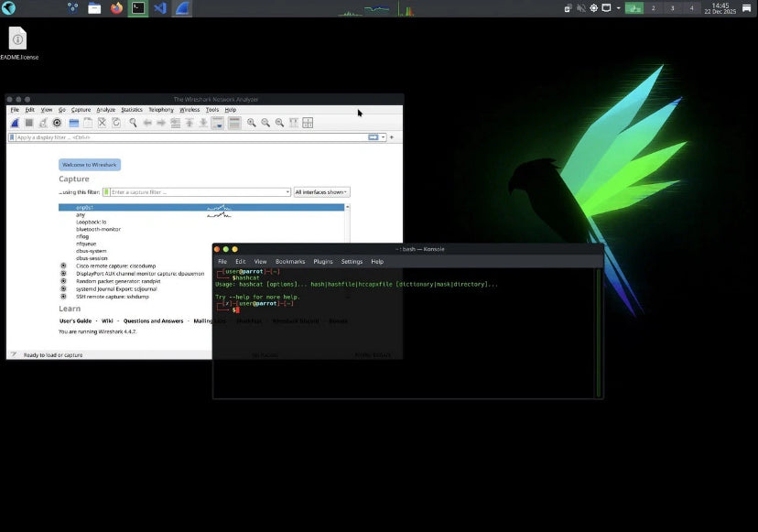Toggle packet colorization icon in Wireshark toolbar
Image resolution: width=758 pixels, height=532 pixels.
tap(234, 123)
